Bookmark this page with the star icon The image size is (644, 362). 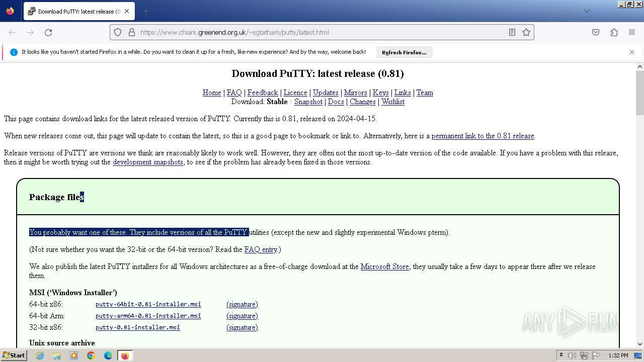(x=526, y=32)
